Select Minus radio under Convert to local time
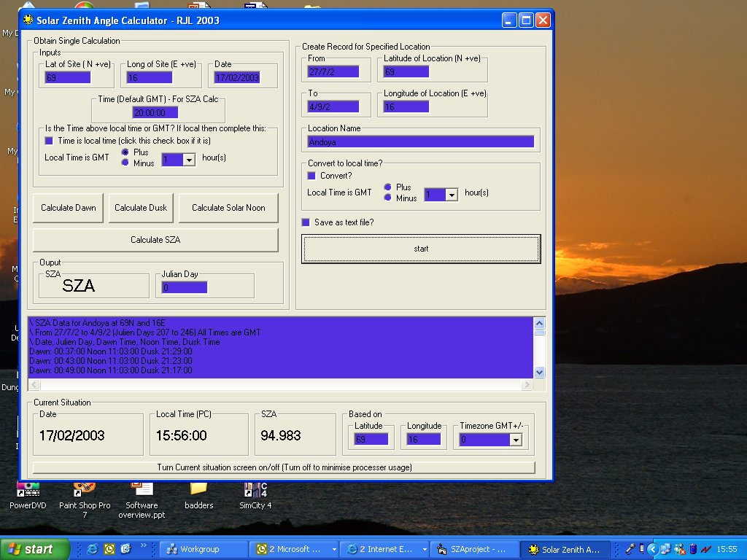Viewport: 747px width, 560px height. pos(388,198)
